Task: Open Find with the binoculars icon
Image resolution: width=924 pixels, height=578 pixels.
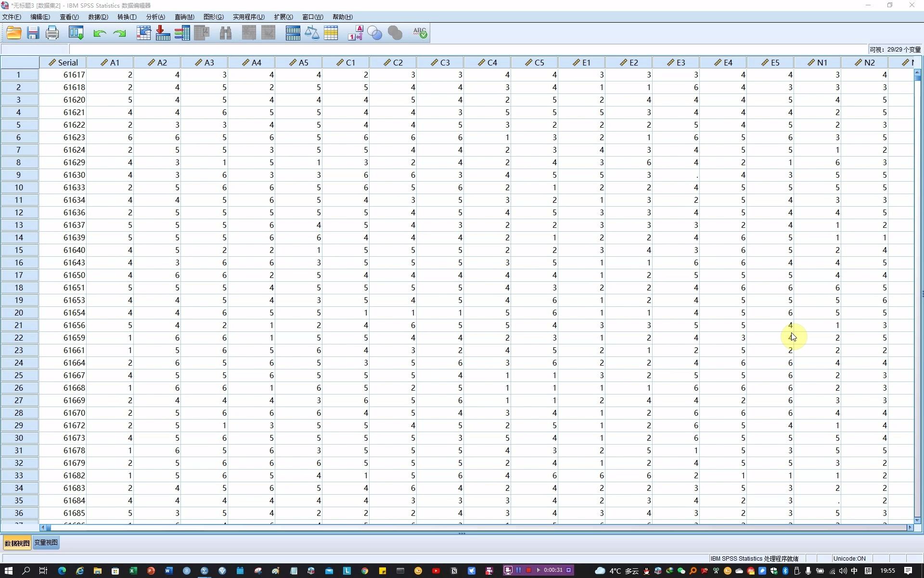Action: [226, 33]
